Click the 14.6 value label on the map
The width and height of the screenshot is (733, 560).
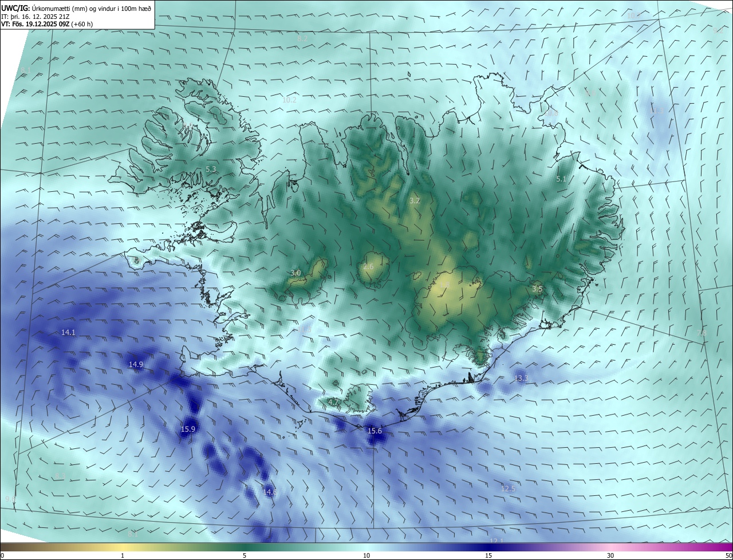270,492
